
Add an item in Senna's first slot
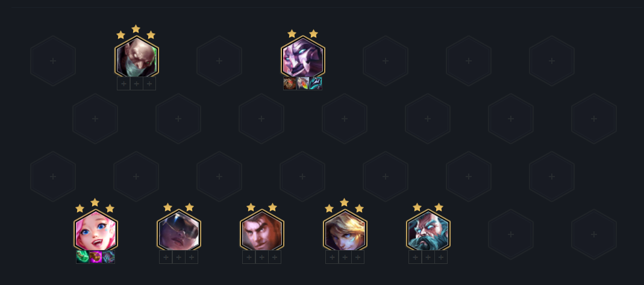click(x=166, y=257)
